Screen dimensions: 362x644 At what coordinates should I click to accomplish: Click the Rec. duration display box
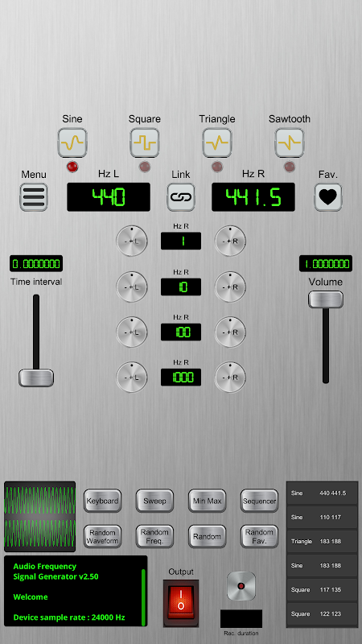(x=241, y=618)
